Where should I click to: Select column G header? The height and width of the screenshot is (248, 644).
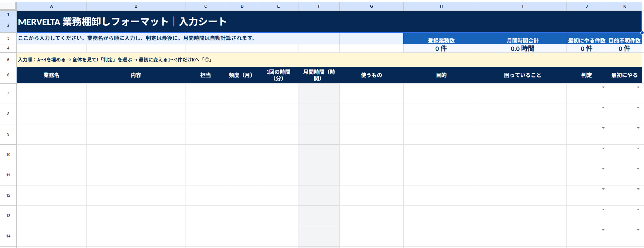(372, 6)
